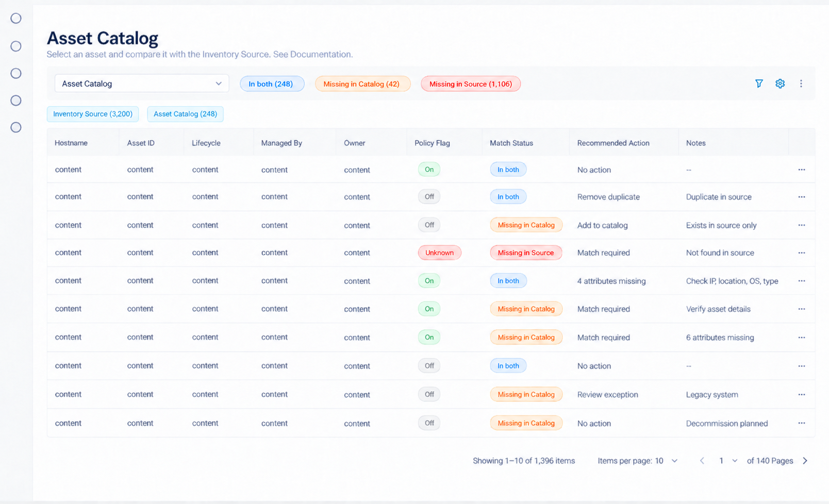Open row menu for Legacy system row
Image resolution: width=829 pixels, height=504 pixels.
click(x=802, y=395)
